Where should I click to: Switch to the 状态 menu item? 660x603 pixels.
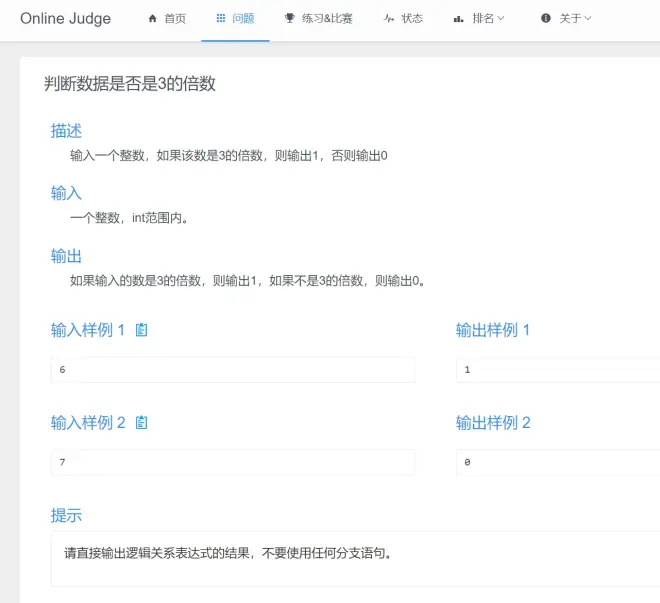(411, 19)
